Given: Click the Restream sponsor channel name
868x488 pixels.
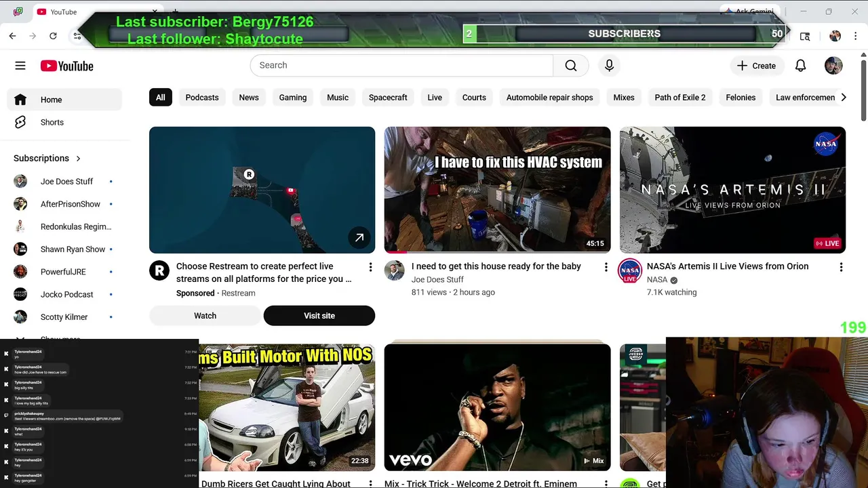Looking at the screenshot, I should point(238,293).
